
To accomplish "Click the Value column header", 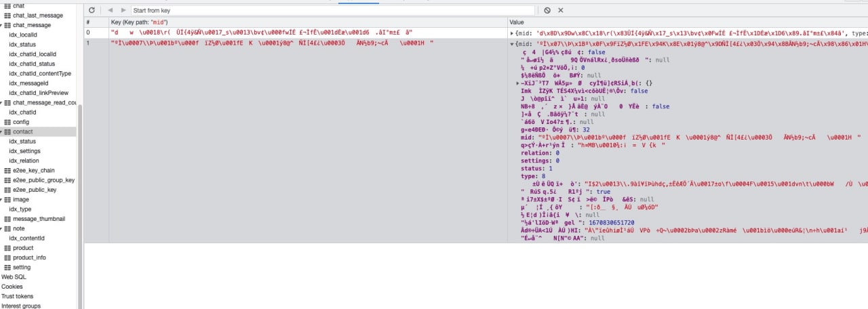I will [517, 22].
